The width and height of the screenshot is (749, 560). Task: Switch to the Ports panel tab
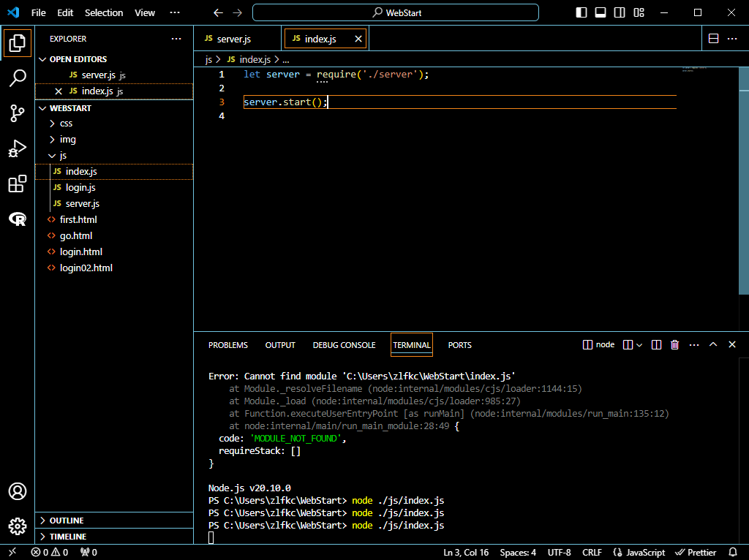click(459, 345)
